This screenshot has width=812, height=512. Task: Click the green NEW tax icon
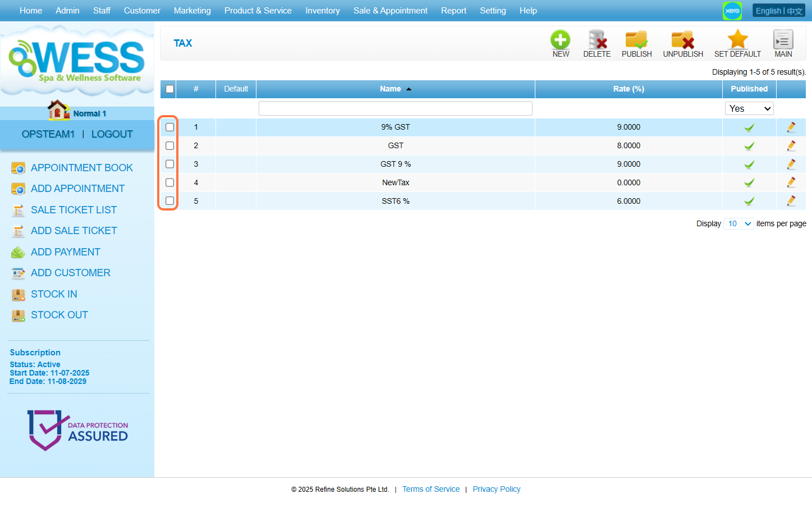pyautogui.click(x=560, y=40)
